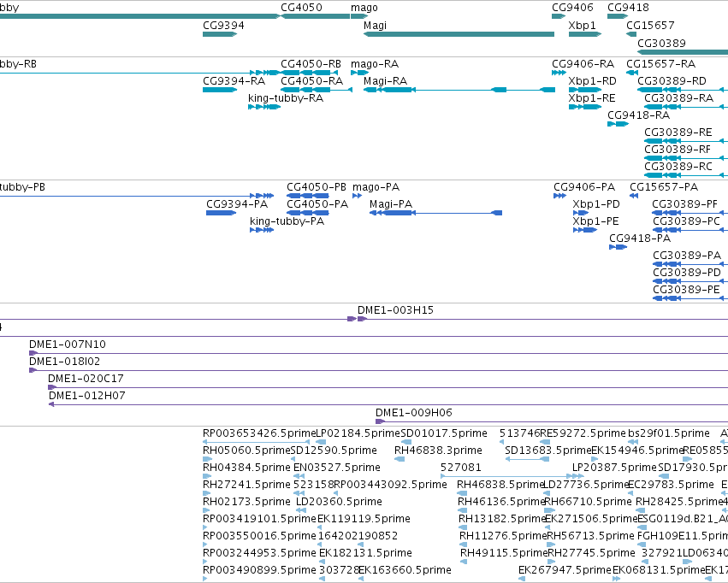The height and width of the screenshot is (583, 728).
Task: Select transcript CG4050-RB label
Action: (311, 64)
